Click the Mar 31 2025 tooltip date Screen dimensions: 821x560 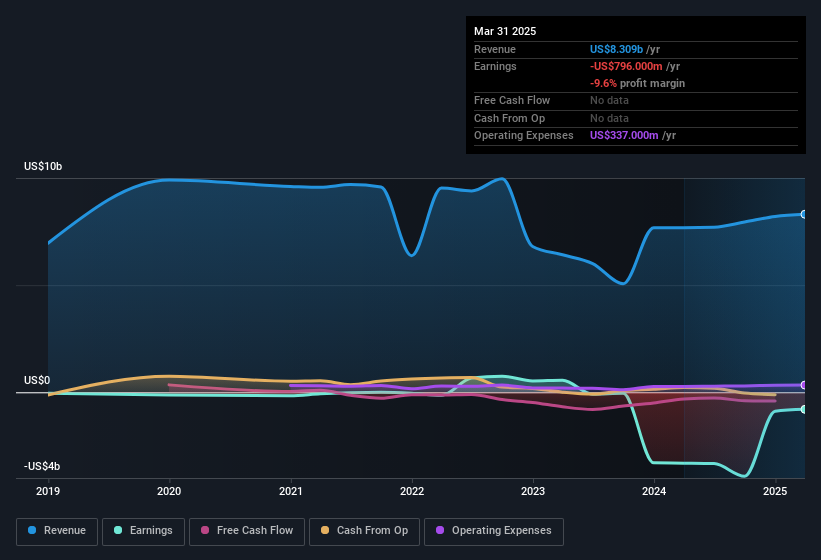[x=505, y=31]
